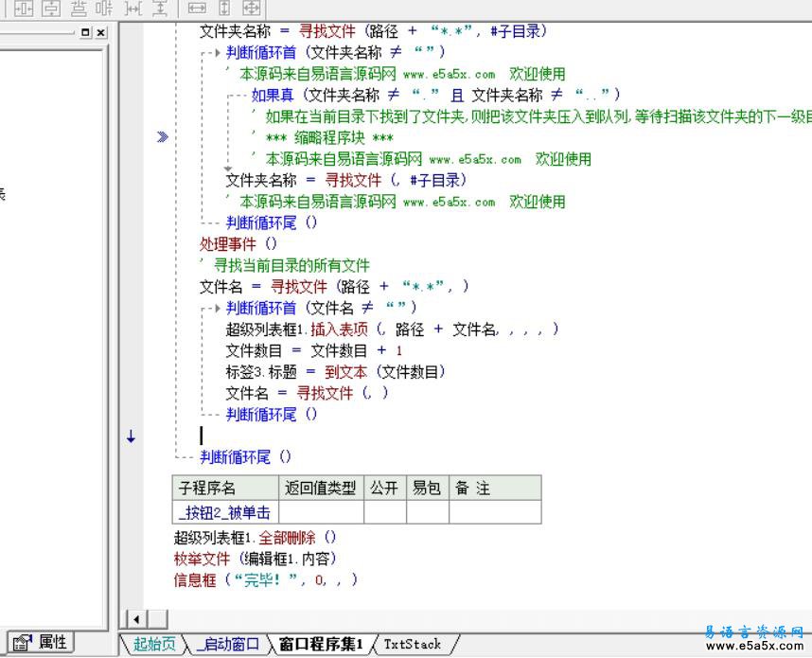Expand the collapsed code block » marker
Viewport: 812px width, 658px height.
163,136
